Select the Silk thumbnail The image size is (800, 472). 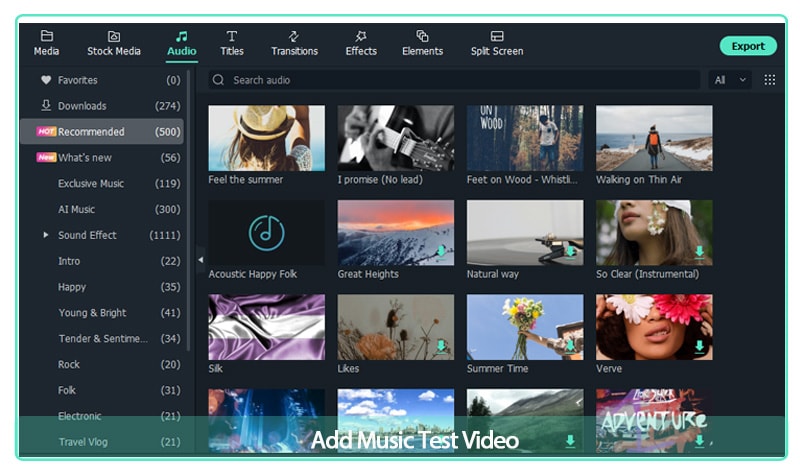(266, 327)
